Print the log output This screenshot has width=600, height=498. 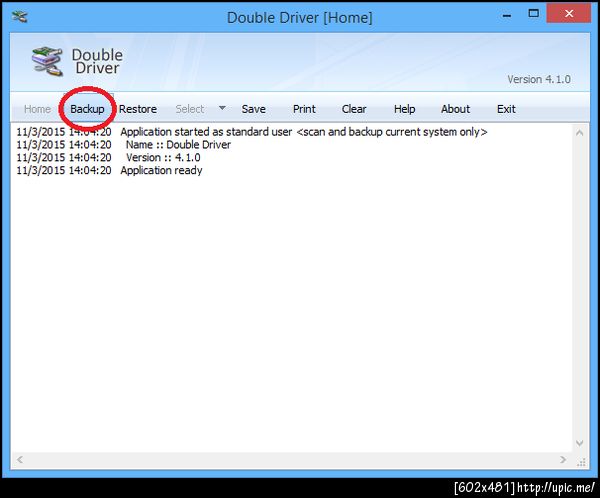[304, 109]
